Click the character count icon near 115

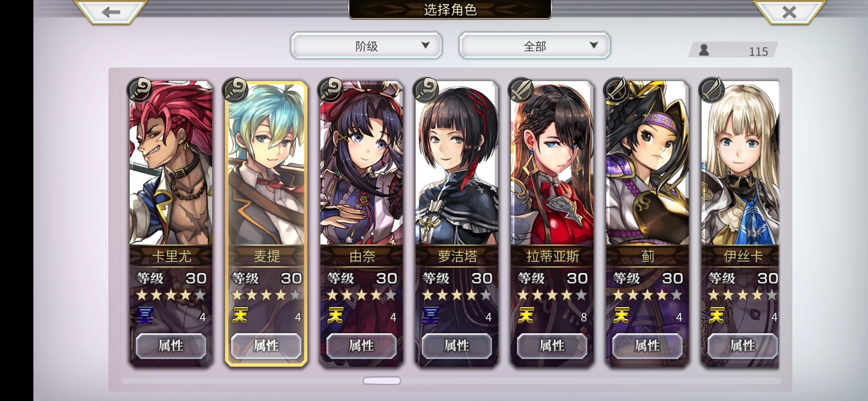704,50
